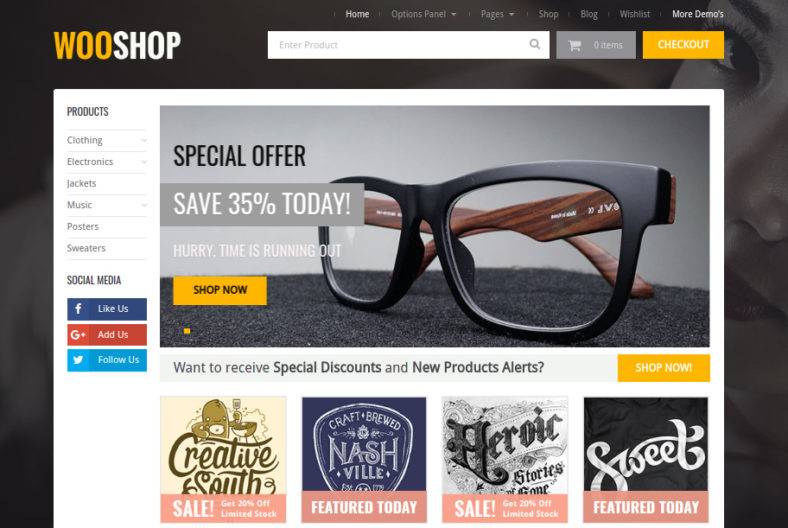Click the search magnifier icon
The image size is (788, 528).
pyautogui.click(x=535, y=44)
